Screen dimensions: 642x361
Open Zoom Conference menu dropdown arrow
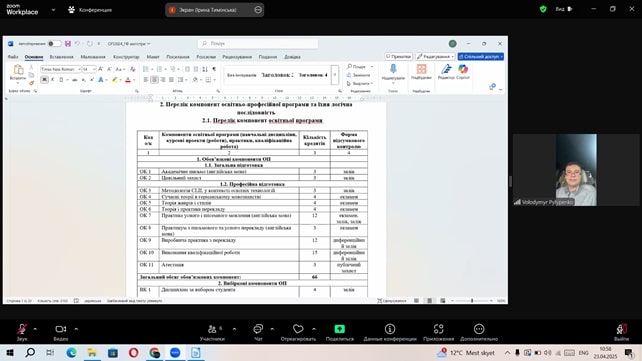[x=53, y=10]
